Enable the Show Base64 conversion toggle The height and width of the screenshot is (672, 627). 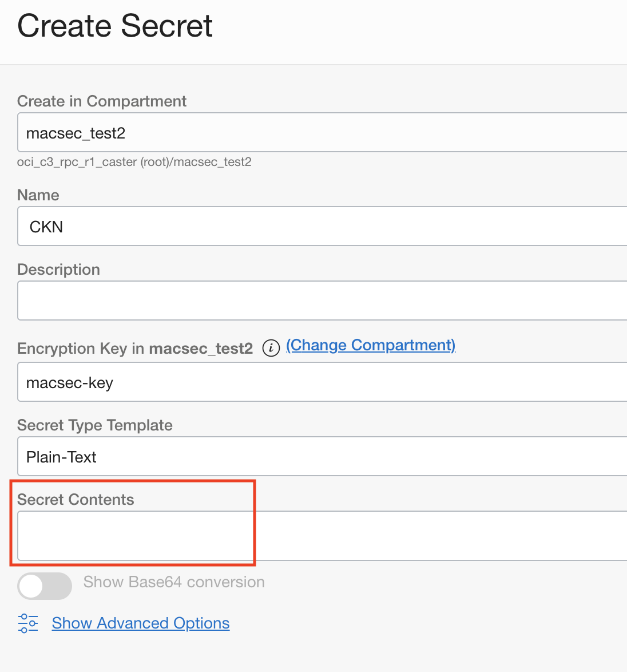point(45,586)
